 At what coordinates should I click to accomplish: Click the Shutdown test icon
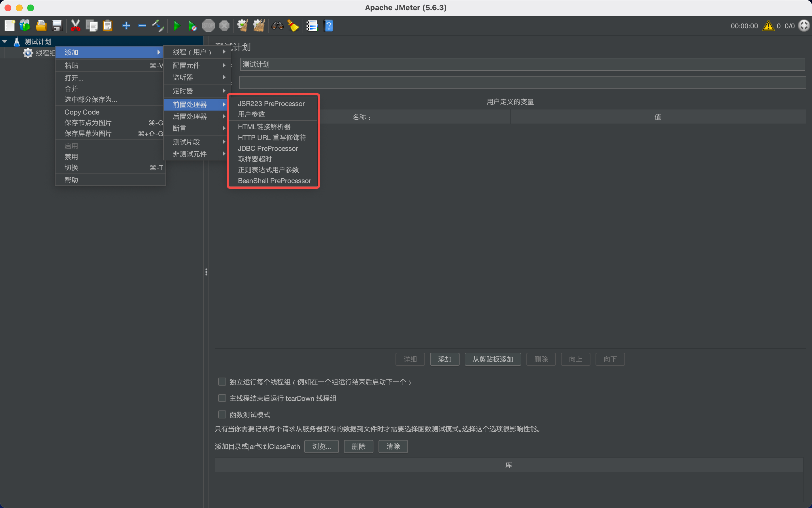pyautogui.click(x=224, y=26)
